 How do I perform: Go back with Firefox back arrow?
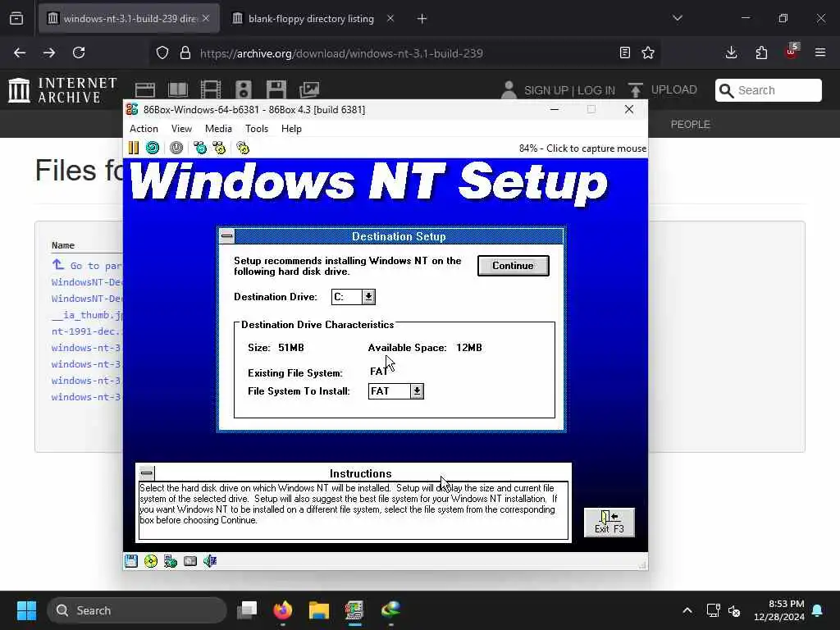tap(20, 52)
